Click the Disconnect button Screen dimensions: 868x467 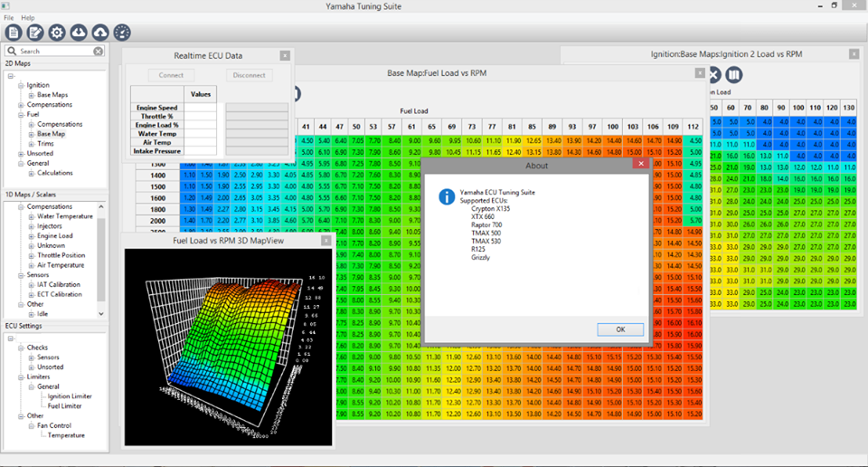click(x=250, y=75)
